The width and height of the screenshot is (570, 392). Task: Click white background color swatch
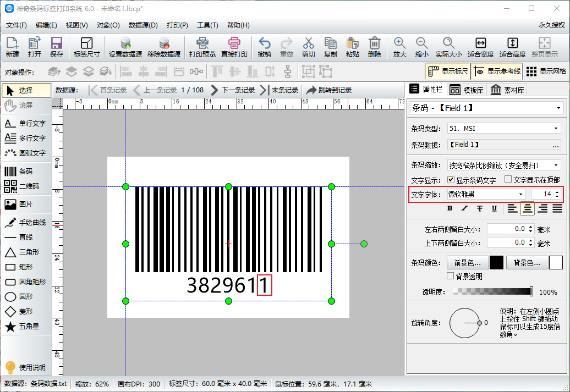point(556,263)
